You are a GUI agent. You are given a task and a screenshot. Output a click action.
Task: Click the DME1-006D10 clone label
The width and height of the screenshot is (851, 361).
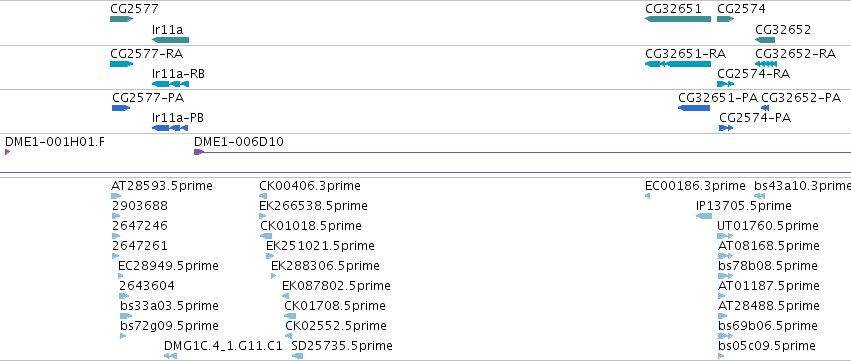[x=239, y=142]
